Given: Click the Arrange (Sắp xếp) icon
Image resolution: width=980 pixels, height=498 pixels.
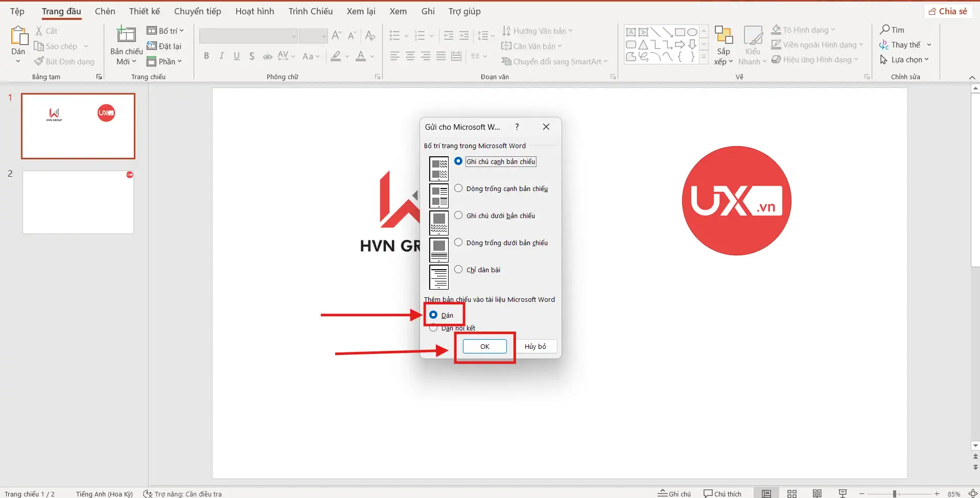Looking at the screenshot, I should tap(724, 37).
